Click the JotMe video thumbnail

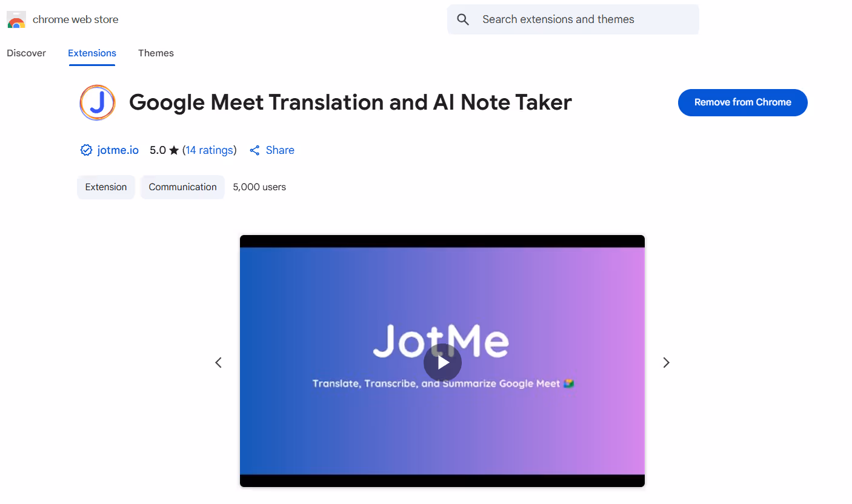click(x=442, y=361)
